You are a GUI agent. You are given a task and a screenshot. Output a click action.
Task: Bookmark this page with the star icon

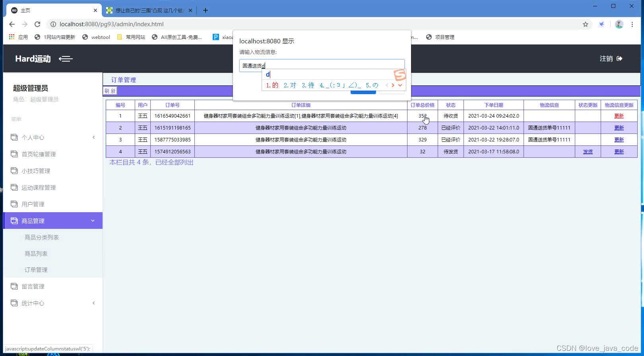[x=586, y=24]
